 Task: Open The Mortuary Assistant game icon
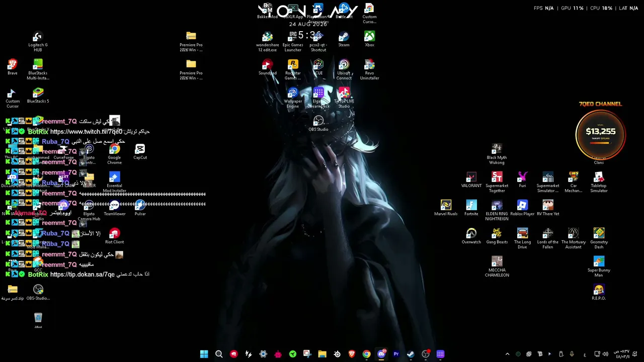click(573, 239)
